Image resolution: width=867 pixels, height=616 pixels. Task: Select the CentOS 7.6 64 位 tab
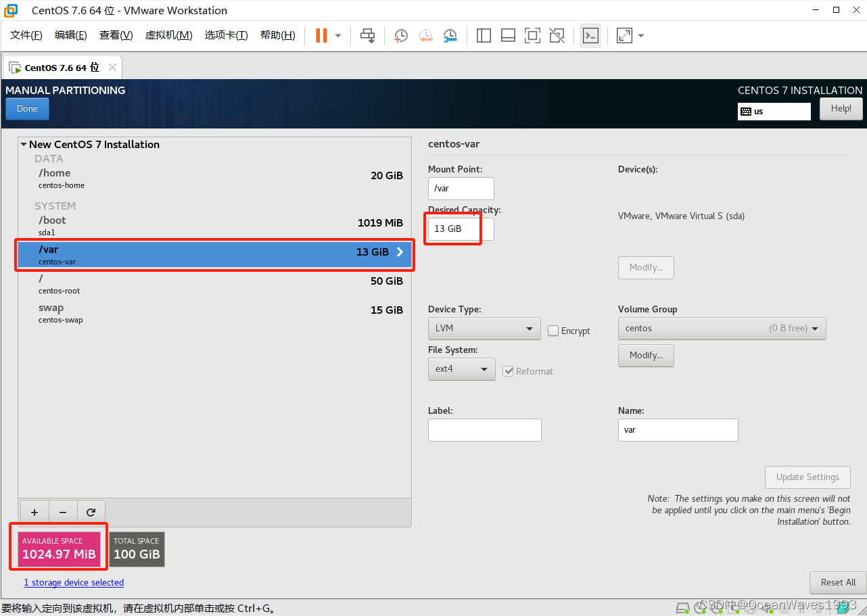click(x=62, y=68)
